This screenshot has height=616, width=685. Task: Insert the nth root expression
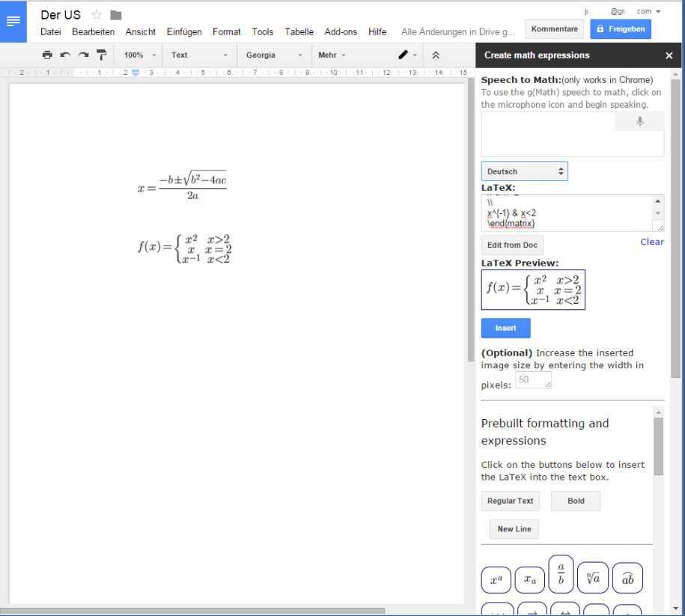[593, 577]
